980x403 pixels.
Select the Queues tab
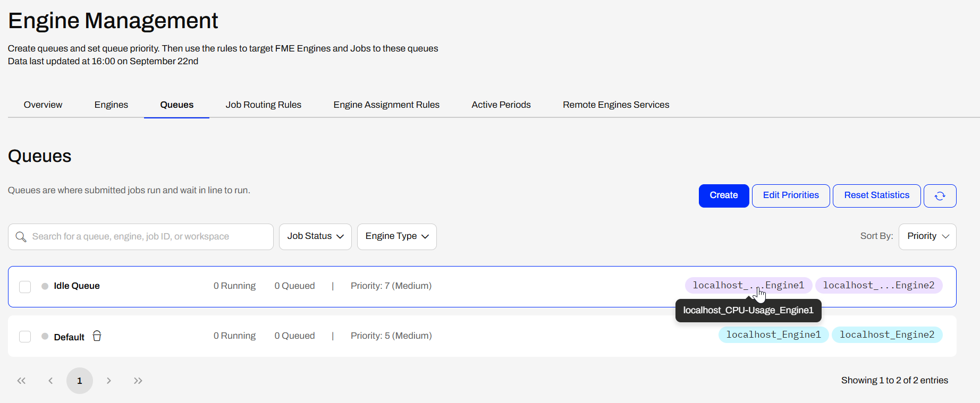(177, 105)
